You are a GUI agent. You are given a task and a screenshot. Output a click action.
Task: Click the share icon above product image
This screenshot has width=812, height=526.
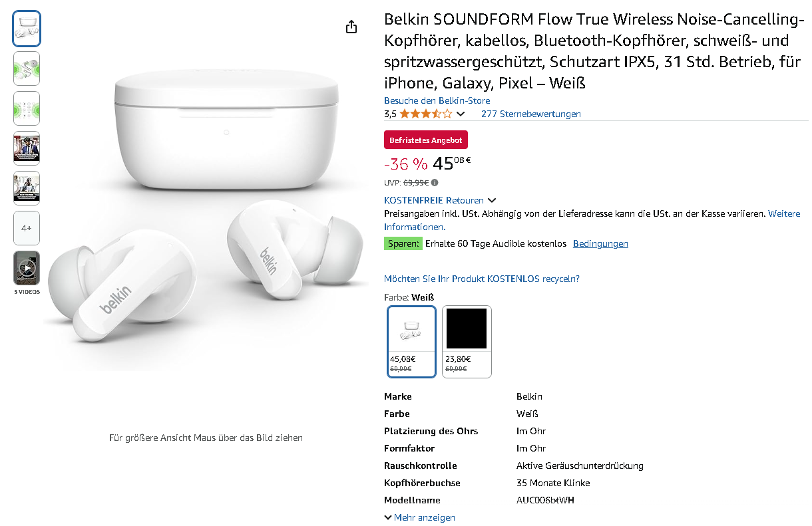[351, 27]
